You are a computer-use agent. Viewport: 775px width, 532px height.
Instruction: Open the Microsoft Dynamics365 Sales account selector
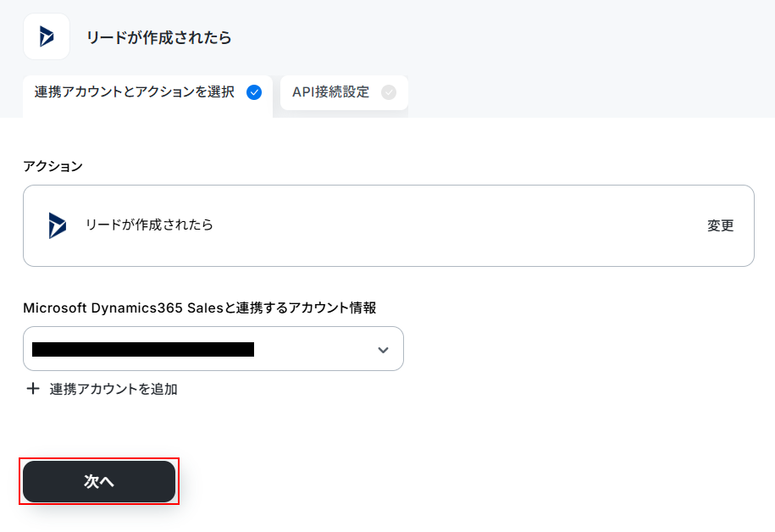coord(213,348)
